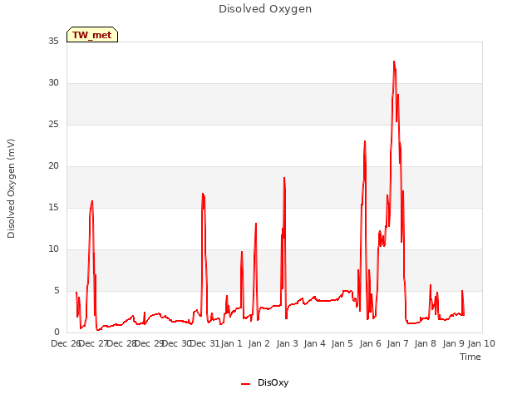
Task: Click the y-axis label 35
Action: (x=53, y=41)
